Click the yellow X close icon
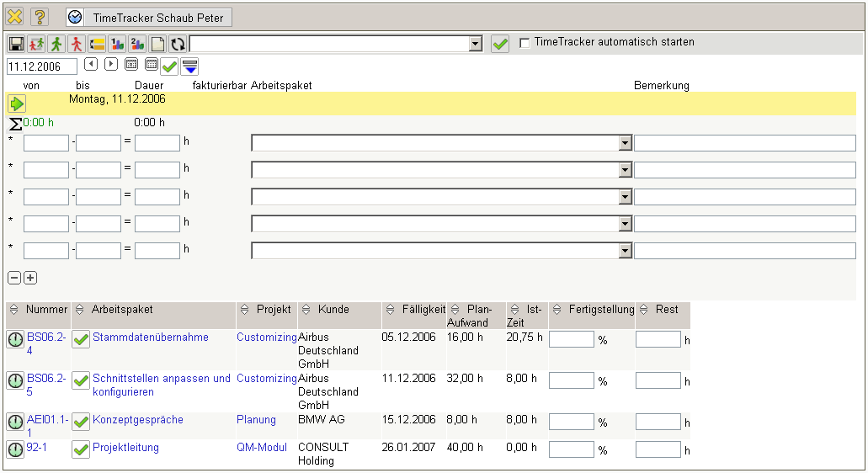 point(15,17)
